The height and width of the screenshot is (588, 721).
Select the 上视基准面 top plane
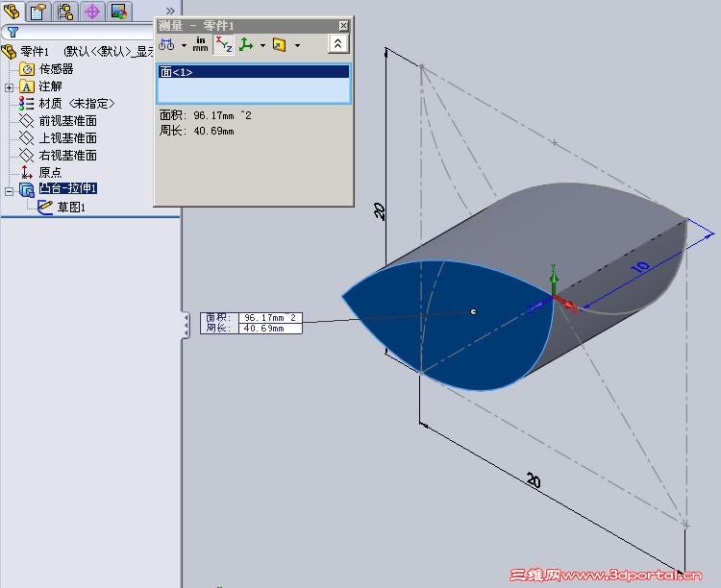coord(67,138)
